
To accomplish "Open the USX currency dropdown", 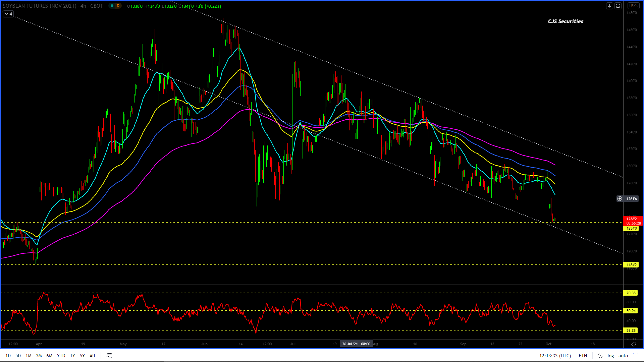I will pos(633,6).
